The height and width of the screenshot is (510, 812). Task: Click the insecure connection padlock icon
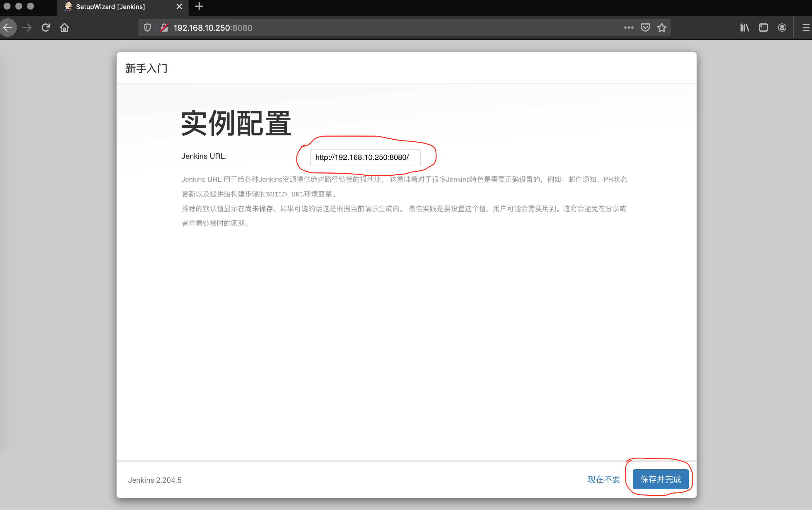coord(164,28)
